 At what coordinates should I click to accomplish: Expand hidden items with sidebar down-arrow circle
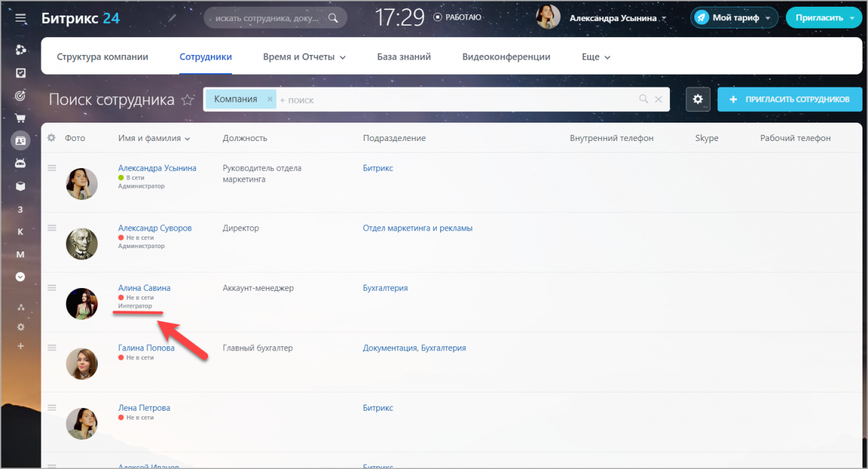[x=20, y=277]
